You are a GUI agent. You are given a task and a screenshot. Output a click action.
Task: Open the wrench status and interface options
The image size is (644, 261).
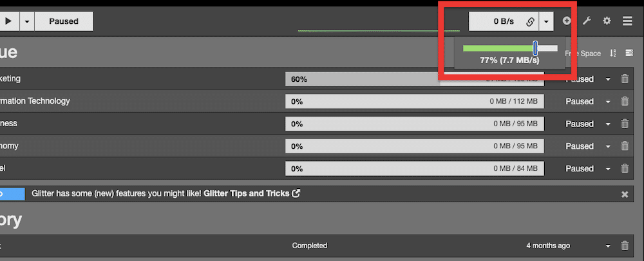tap(587, 21)
